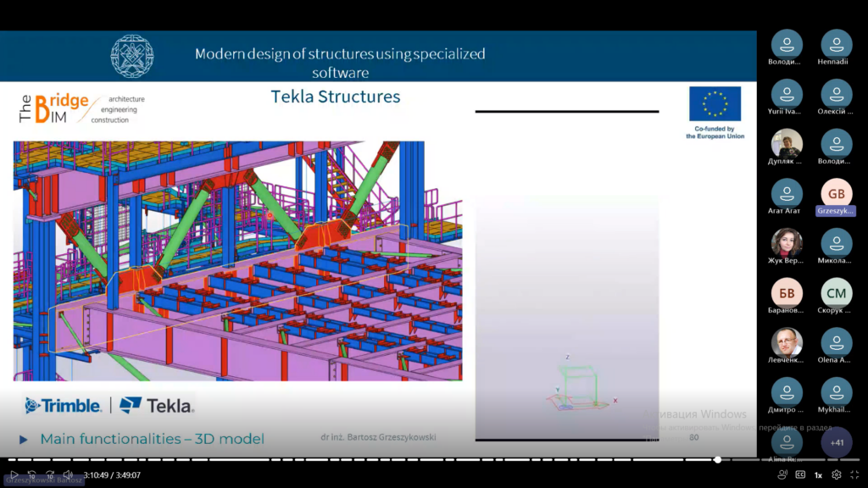Rewind the recording by 10 seconds

coord(32,475)
